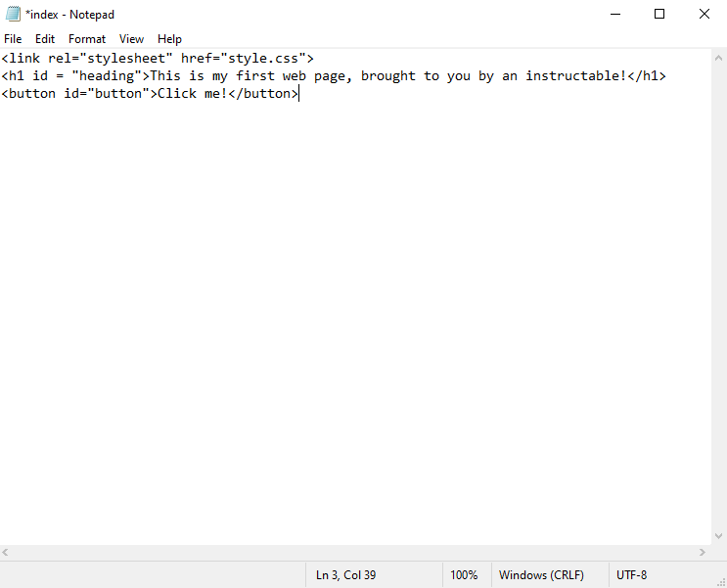Click at end of the button tag line
The height and width of the screenshot is (588, 727).
coord(298,94)
